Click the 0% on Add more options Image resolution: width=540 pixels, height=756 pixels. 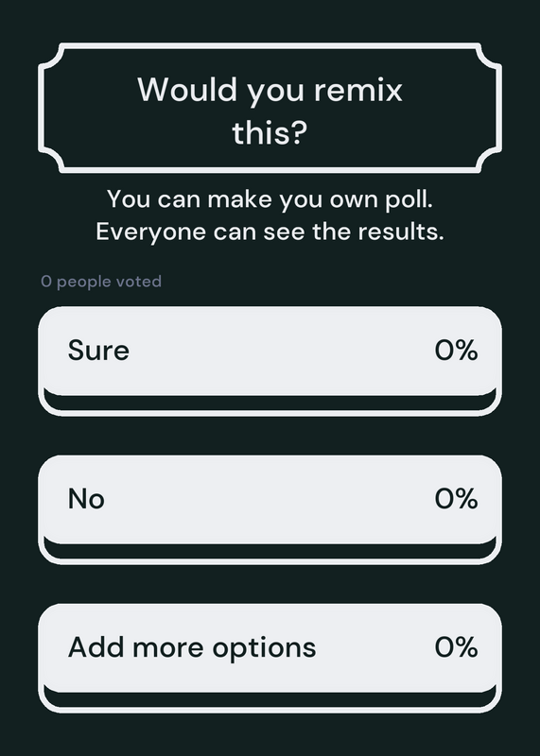[x=456, y=647]
